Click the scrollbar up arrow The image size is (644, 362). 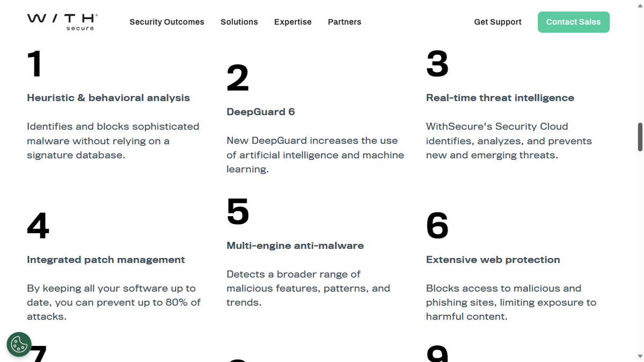(x=640, y=4)
